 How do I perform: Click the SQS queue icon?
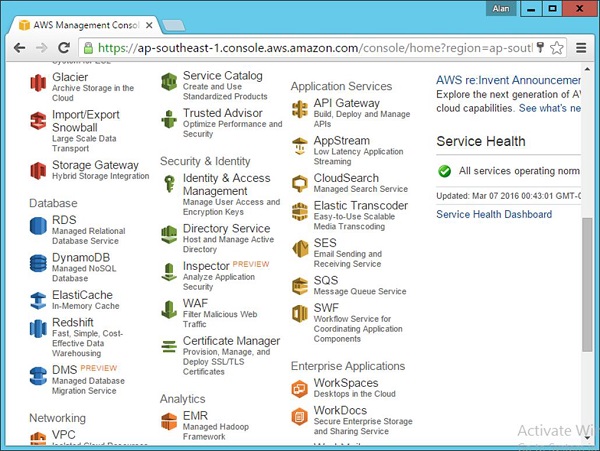coord(300,286)
